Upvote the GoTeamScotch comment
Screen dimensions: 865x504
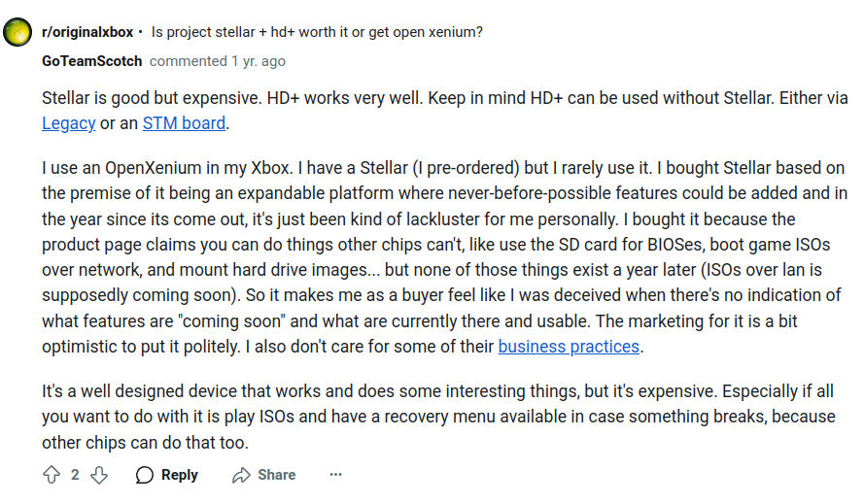(x=52, y=475)
